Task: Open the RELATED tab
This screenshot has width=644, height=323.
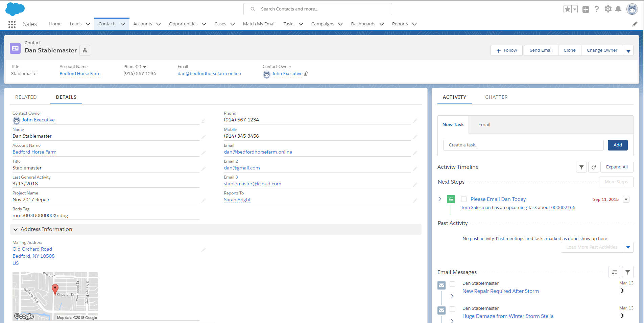Action: click(x=26, y=97)
